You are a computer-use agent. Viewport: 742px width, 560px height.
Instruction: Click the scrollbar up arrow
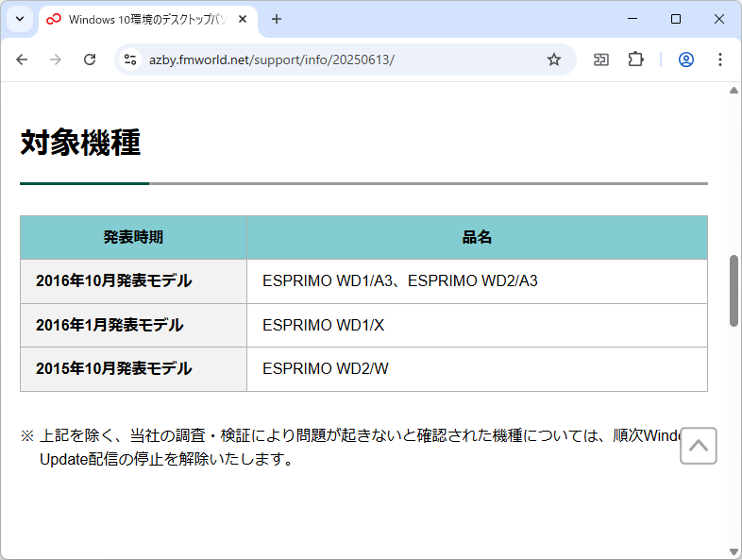point(734,90)
